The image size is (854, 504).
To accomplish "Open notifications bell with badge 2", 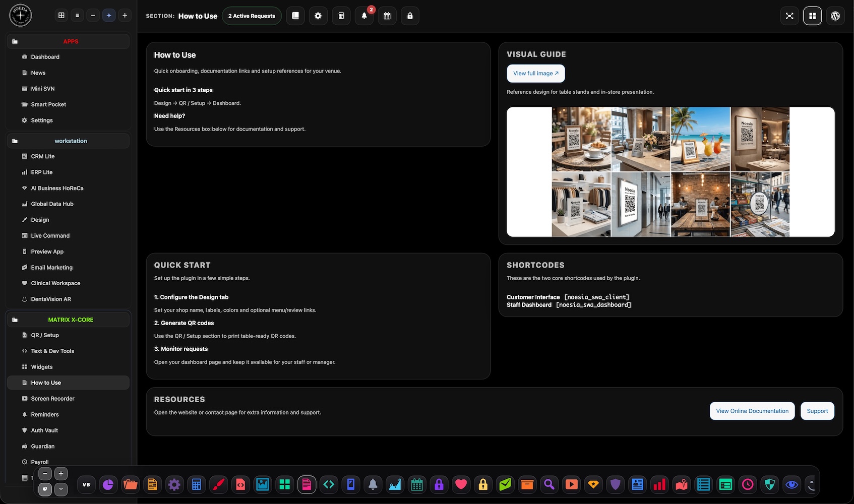I will click(364, 16).
